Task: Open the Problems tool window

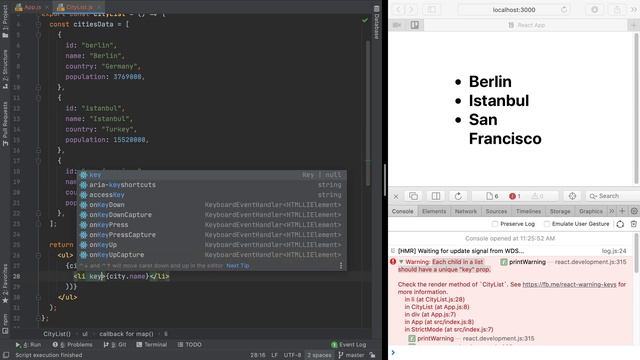Action: pos(72,344)
